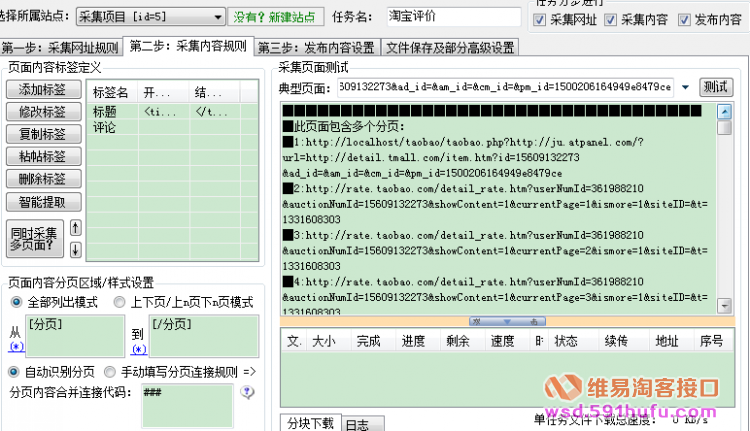Collapse the splitter handle below the test output

click(x=507, y=321)
